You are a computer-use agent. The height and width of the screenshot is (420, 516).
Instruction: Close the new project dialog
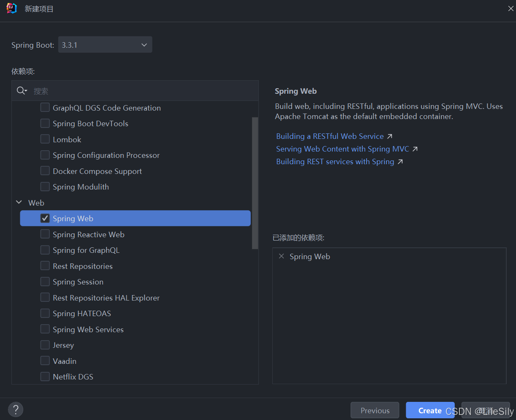[x=511, y=8]
